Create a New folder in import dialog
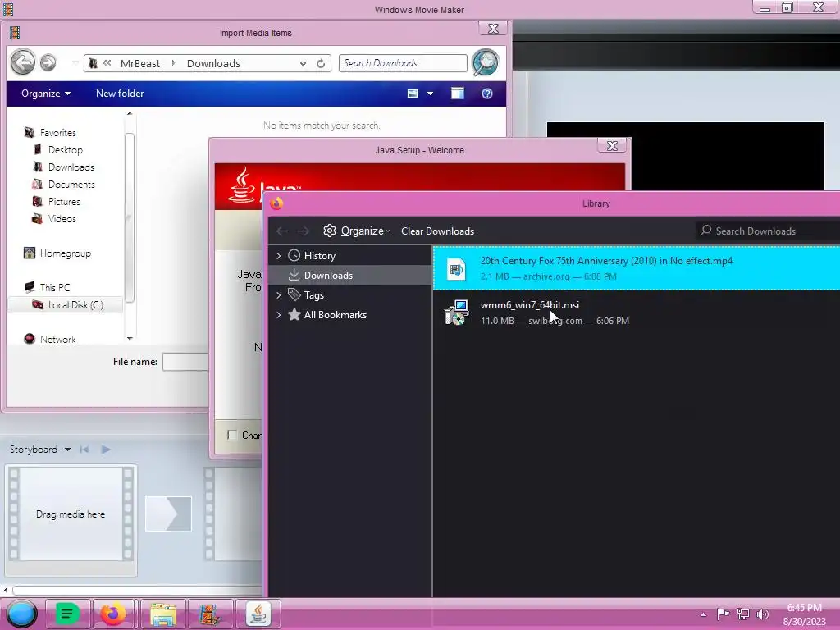Image resolution: width=840 pixels, height=630 pixels. tap(120, 94)
